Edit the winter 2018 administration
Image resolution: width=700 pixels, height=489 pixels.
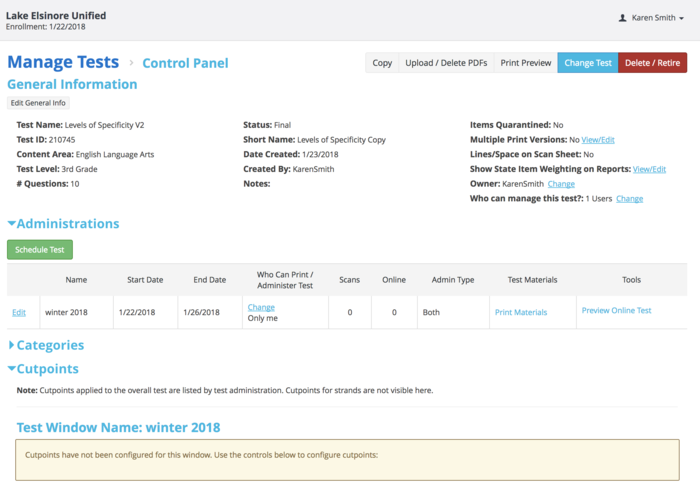[x=19, y=312]
